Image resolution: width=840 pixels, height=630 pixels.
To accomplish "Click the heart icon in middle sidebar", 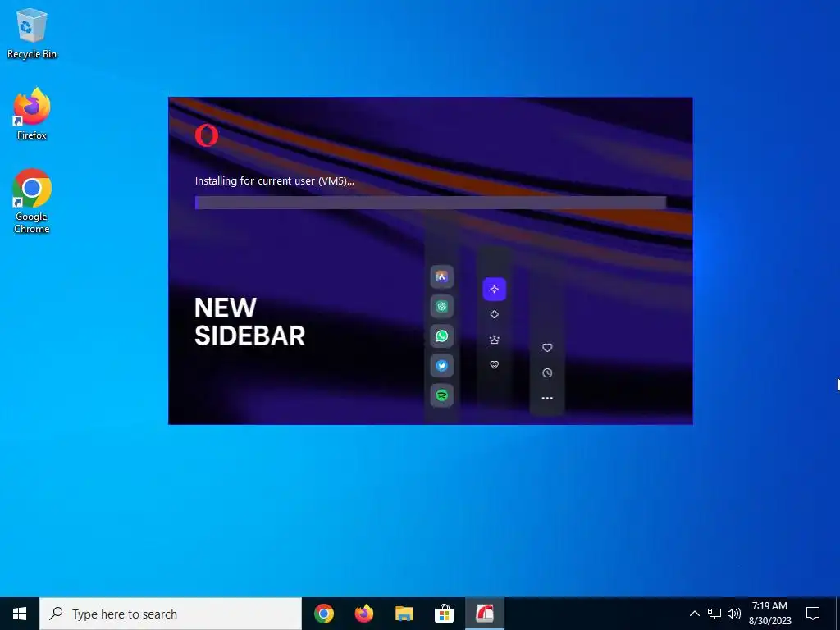I will coord(494,365).
